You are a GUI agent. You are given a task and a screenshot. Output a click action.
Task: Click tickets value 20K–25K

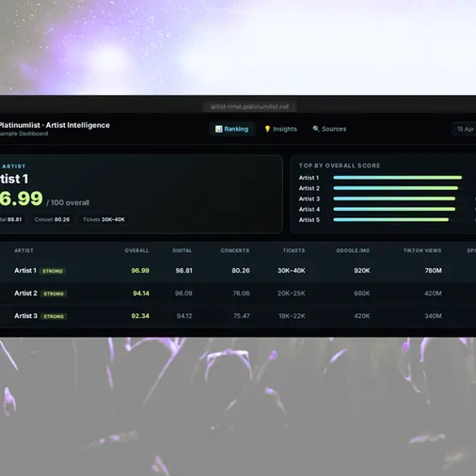[292, 294]
